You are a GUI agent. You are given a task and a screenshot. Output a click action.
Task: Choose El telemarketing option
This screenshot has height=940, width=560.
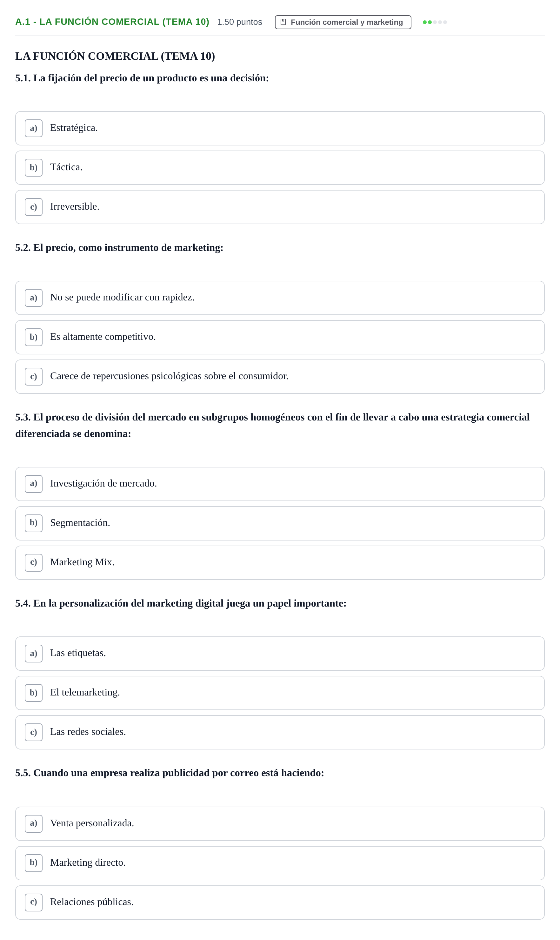(280, 693)
